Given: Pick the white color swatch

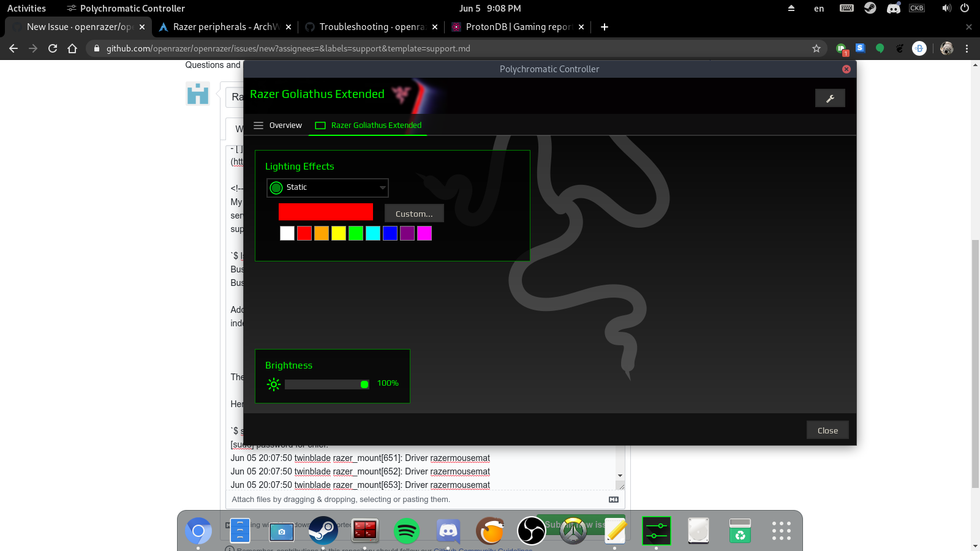Looking at the screenshot, I should (287, 233).
